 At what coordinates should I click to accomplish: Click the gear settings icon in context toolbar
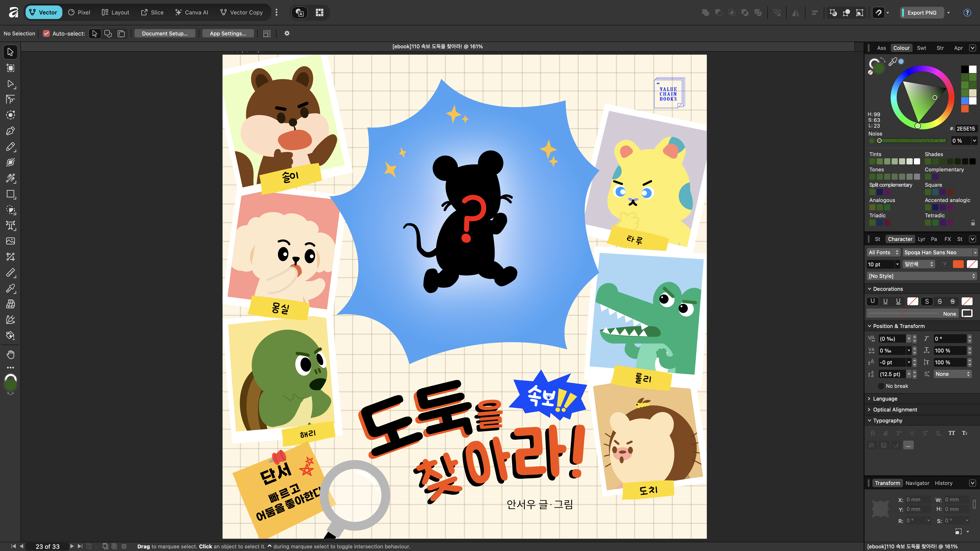tap(287, 33)
